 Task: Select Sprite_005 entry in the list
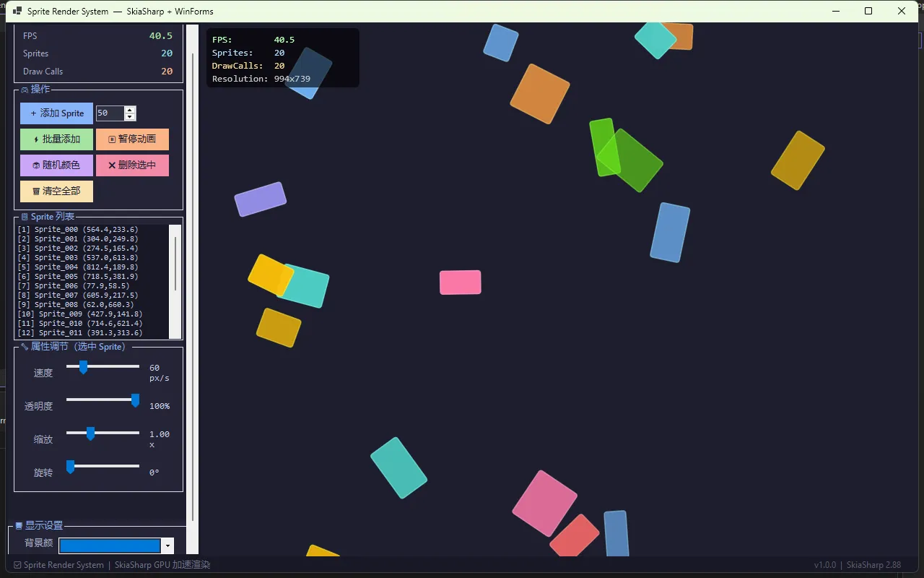78,277
